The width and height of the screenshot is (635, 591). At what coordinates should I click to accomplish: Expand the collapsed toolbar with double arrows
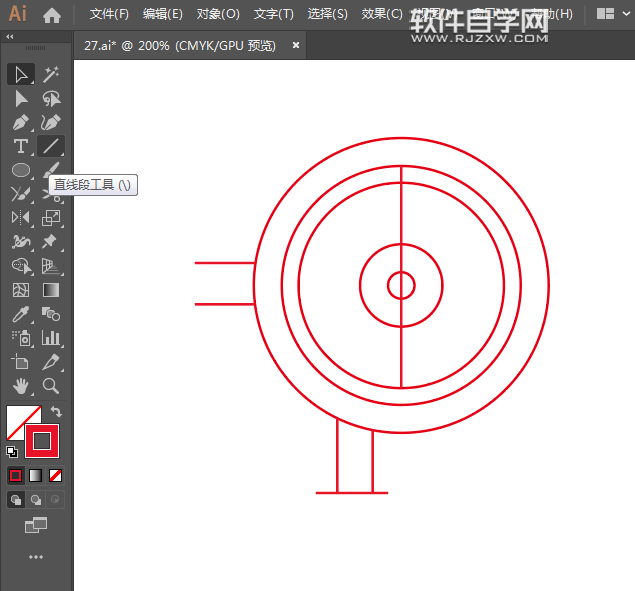coord(10,37)
